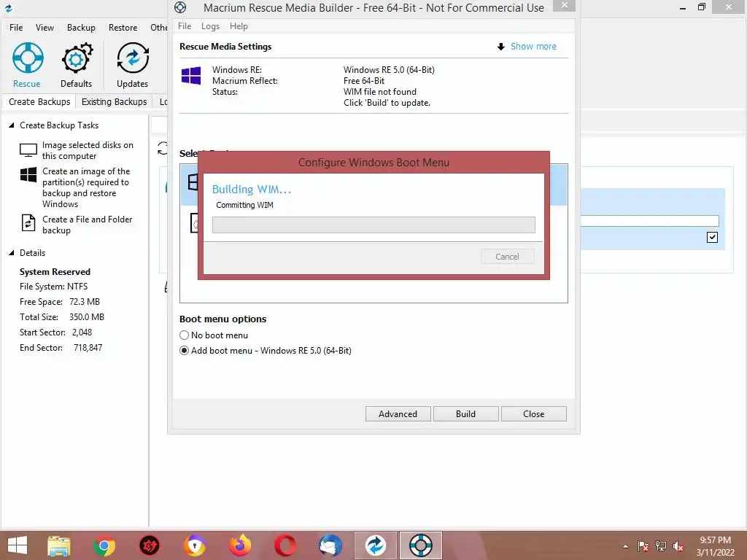Open the Restore menu
747x560 pixels.
click(x=123, y=28)
